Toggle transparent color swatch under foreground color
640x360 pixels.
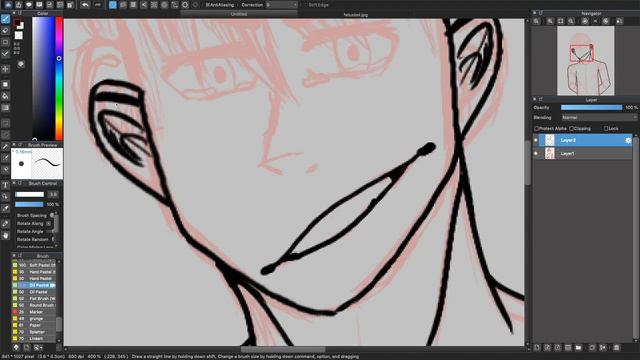tap(18, 36)
